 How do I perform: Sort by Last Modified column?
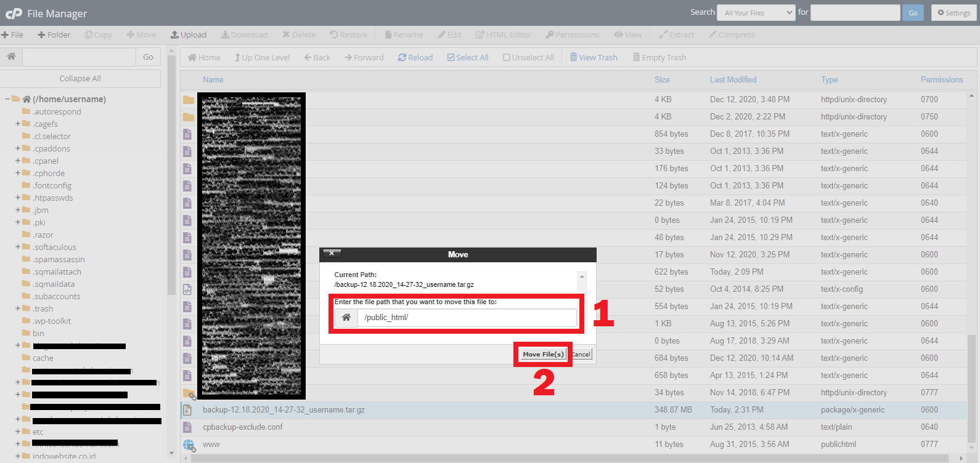(733, 79)
